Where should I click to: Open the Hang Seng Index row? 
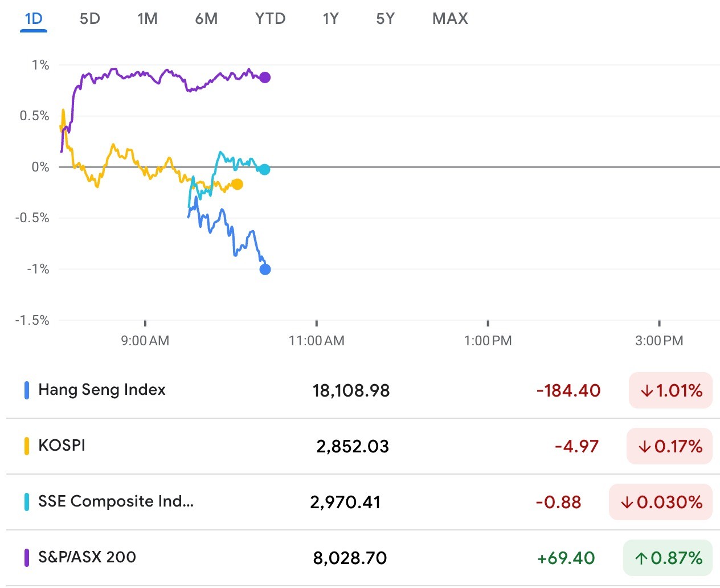363,390
